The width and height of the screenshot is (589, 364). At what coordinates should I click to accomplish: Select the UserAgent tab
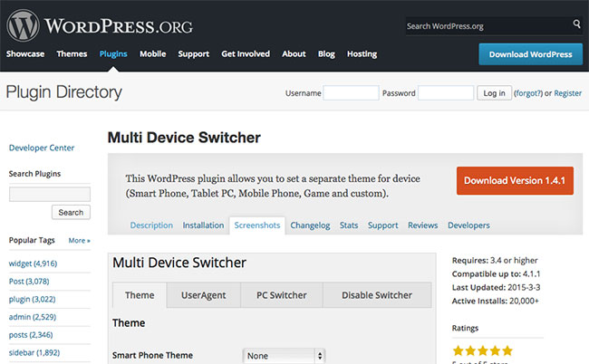pyautogui.click(x=204, y=295)
